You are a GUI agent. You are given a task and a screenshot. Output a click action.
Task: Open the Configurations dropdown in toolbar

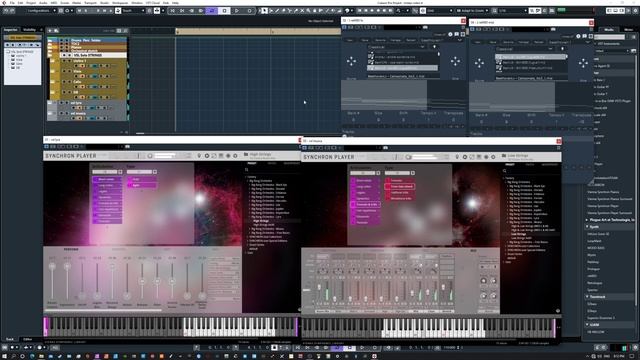[x=41, y=11]
